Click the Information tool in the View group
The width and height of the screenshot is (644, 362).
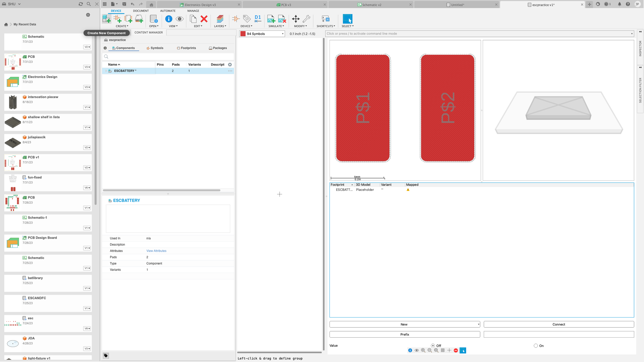pyautogui.click(x=169, y=19)
